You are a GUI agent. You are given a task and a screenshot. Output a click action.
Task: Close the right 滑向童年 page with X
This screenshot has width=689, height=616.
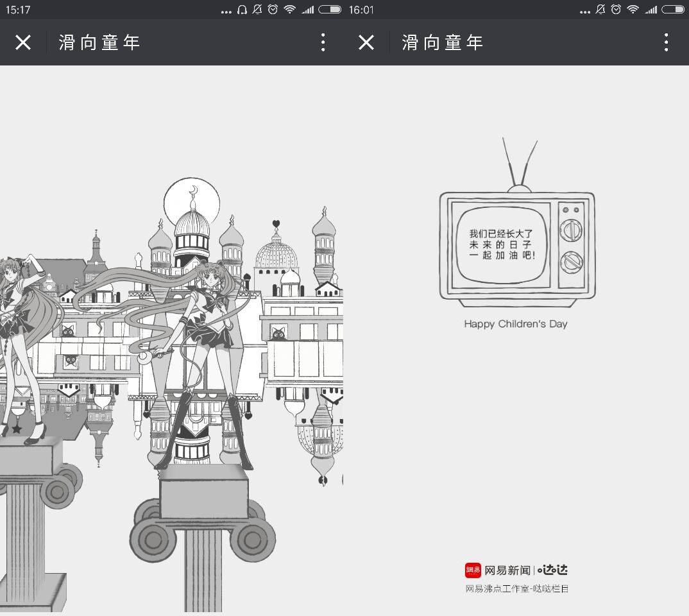click(x=366, y=42)
